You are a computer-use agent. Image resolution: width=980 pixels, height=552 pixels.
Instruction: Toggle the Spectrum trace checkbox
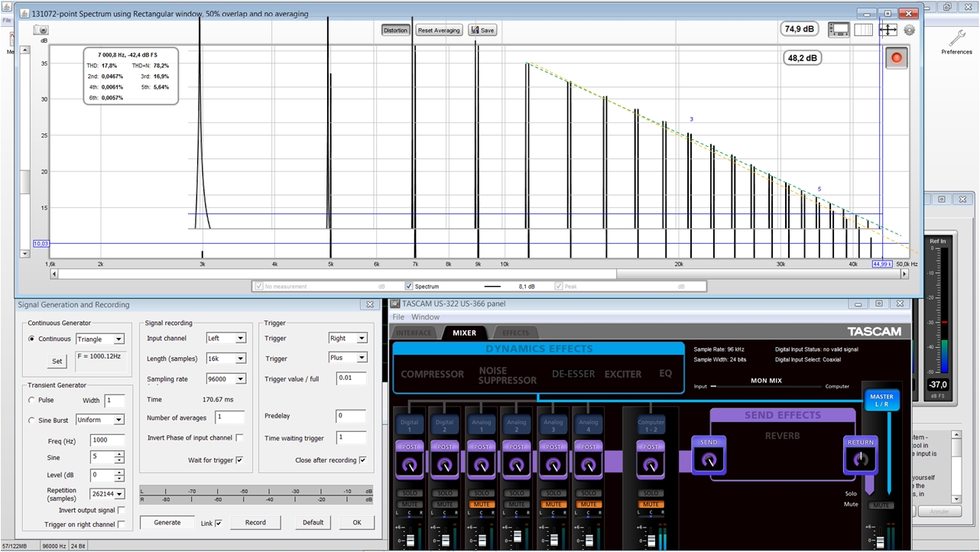tap(409, 287)
